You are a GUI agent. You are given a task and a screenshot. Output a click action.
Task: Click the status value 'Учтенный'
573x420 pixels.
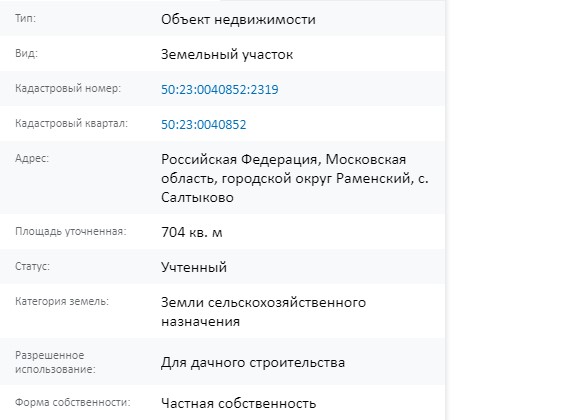pyautogui.click(x=194, y=267)
